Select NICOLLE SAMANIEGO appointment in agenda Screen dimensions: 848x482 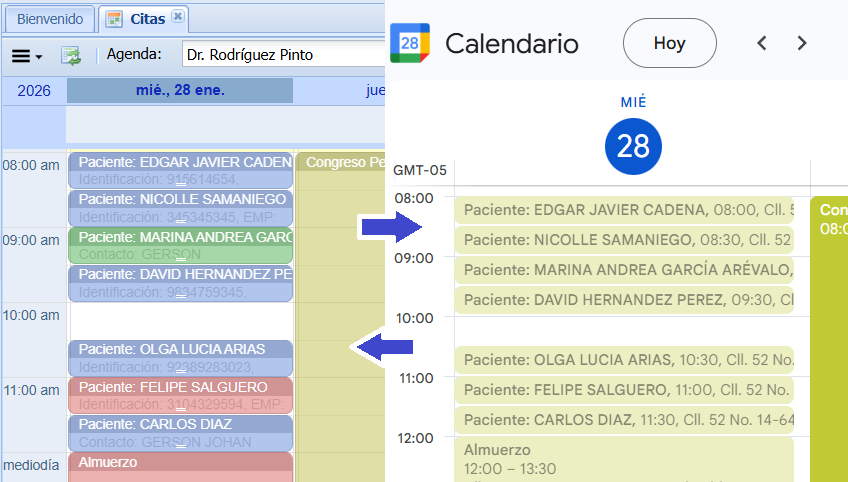181,207
